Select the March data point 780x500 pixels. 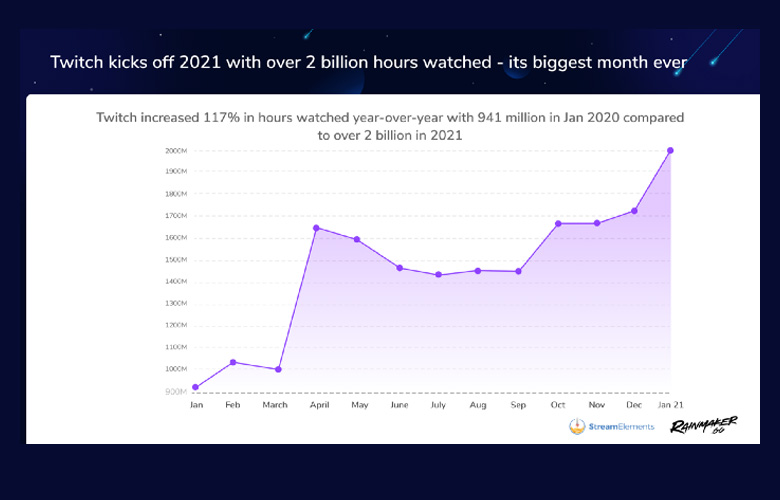pos(278,370)
